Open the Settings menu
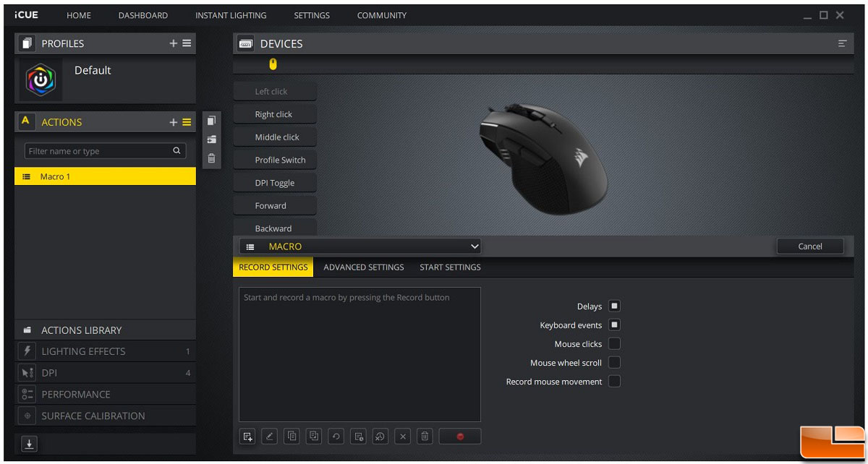 (312, 15)
